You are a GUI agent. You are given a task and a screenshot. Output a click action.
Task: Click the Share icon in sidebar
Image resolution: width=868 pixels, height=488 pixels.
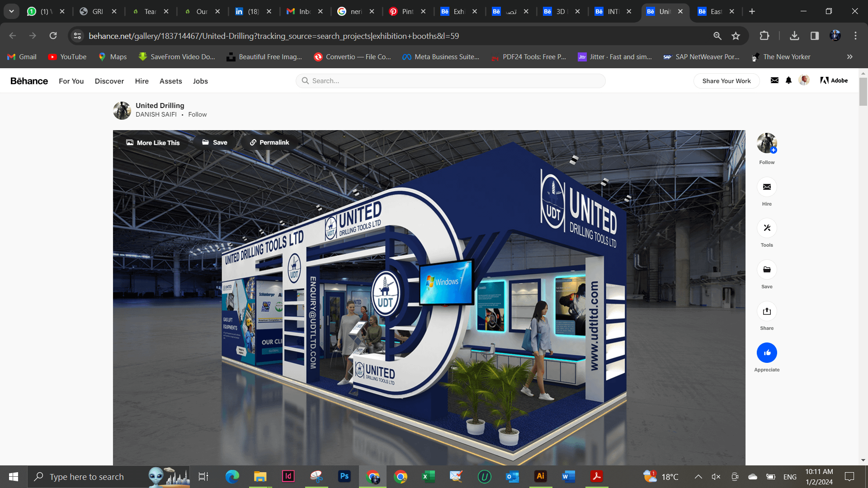click(x=767, y=311)
